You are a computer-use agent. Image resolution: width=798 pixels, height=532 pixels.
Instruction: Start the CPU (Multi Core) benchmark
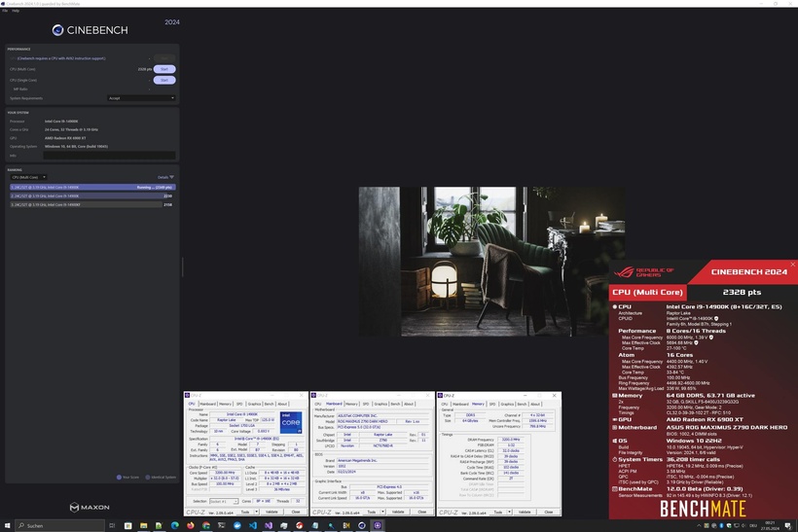click(x=164, y=69)
